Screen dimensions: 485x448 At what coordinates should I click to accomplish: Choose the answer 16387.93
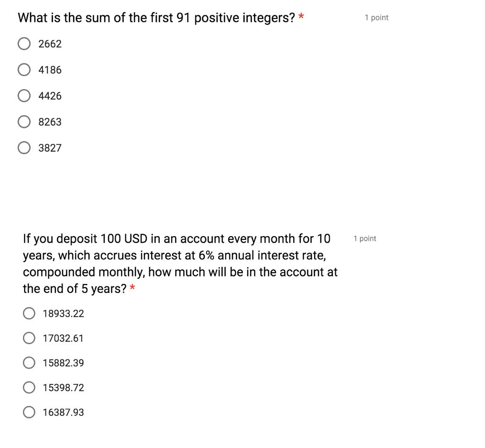pyautogui.click(x=29, y=412)
